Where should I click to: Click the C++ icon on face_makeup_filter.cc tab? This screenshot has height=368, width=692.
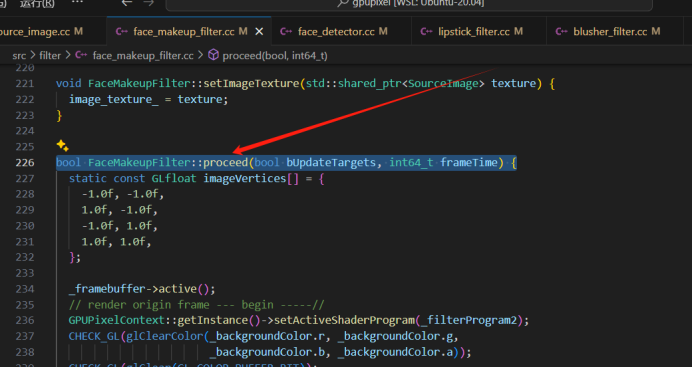coord(121,31)
